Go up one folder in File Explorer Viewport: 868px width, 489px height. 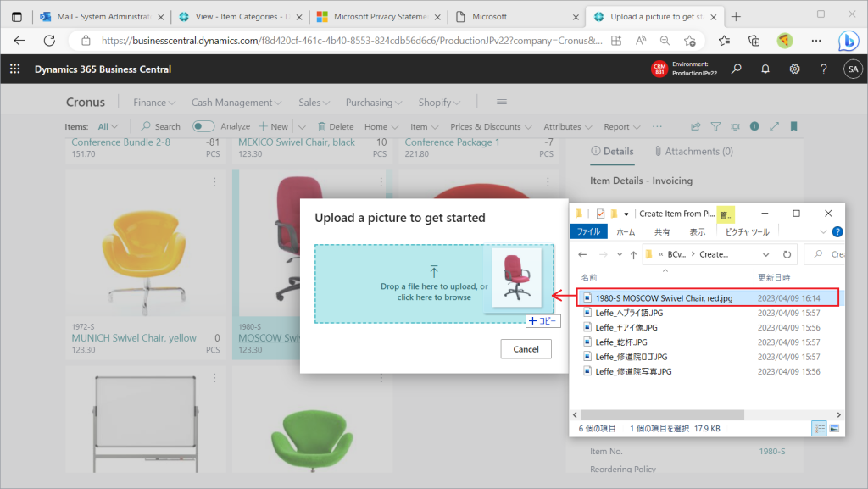tap(633, 254)
